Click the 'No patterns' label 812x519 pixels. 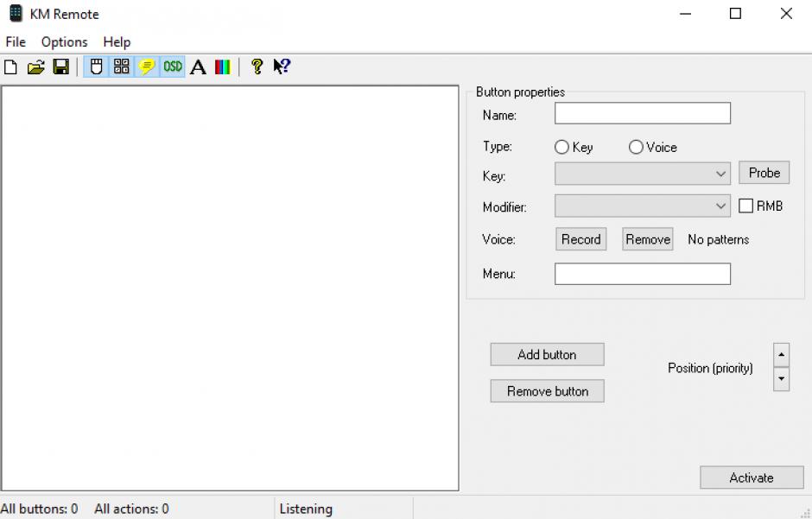tap(718, 239)
